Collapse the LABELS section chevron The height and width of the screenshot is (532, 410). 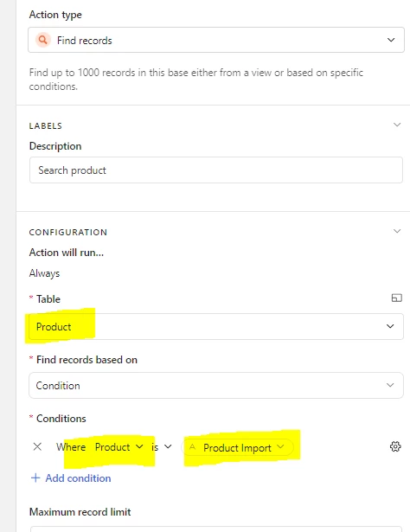(397, 125)
